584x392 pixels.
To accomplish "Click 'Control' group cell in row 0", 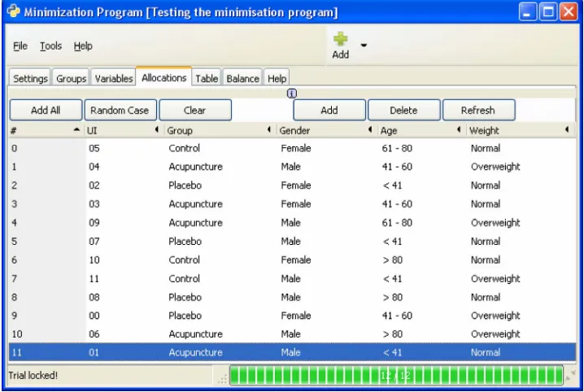I will pyautogui.click(x=184, y=148).
